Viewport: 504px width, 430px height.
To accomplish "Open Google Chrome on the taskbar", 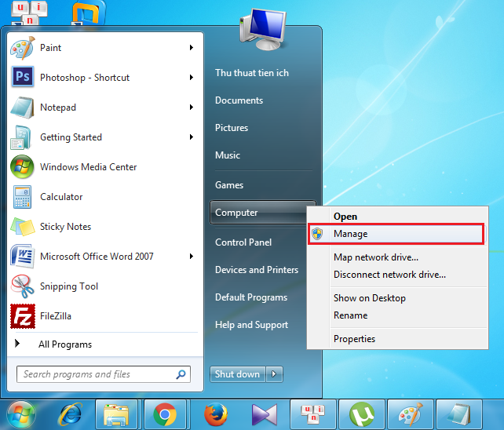I will coord(165,414).
